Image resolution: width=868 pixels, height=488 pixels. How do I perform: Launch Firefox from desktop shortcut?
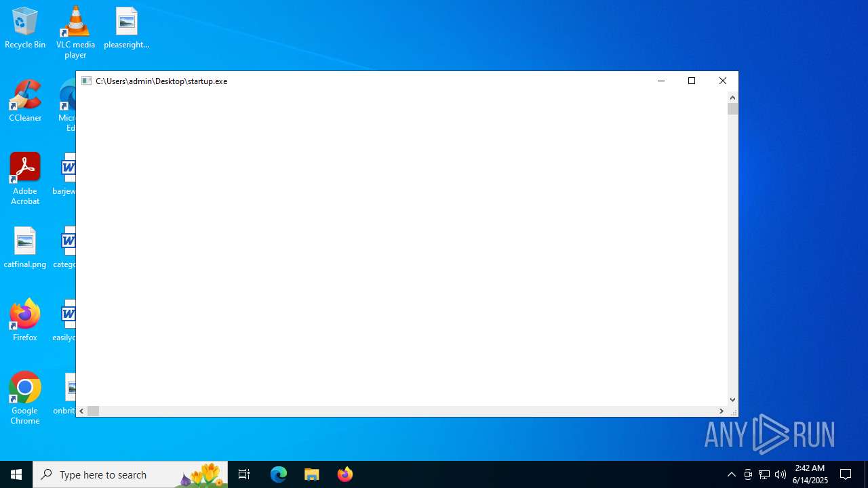[25, 321]
